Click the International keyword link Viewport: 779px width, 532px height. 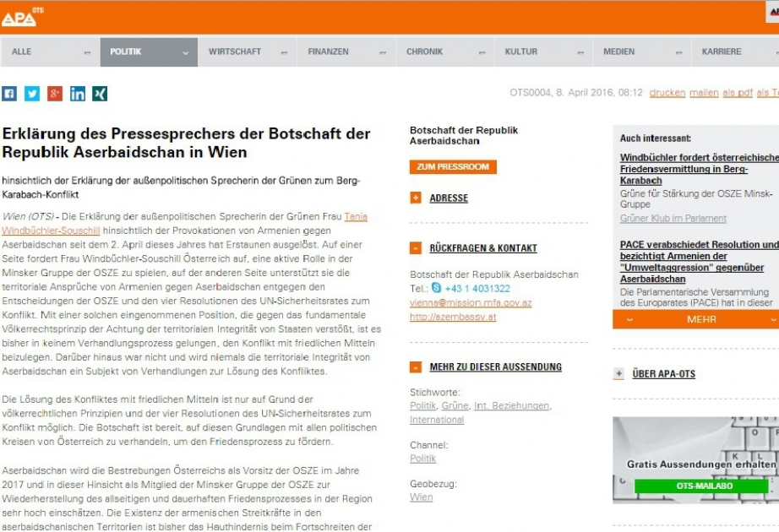pos(437,420)
